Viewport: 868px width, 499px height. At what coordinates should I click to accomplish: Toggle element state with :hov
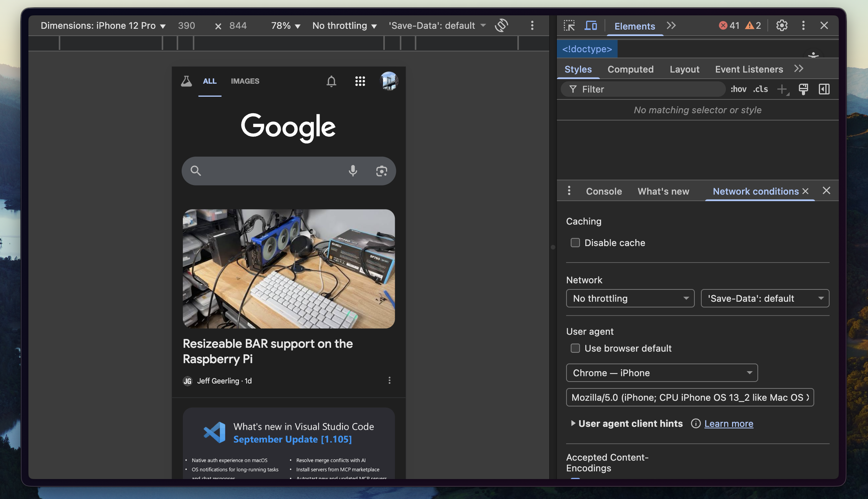[x=738, y=89]
